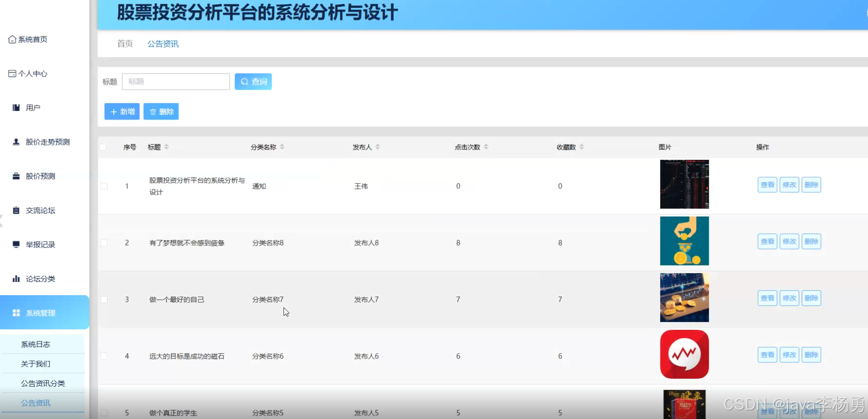This screenshot has width=868, height=419.
Task: Sort the table by 点击次数 column
Action: coord(486,147)
